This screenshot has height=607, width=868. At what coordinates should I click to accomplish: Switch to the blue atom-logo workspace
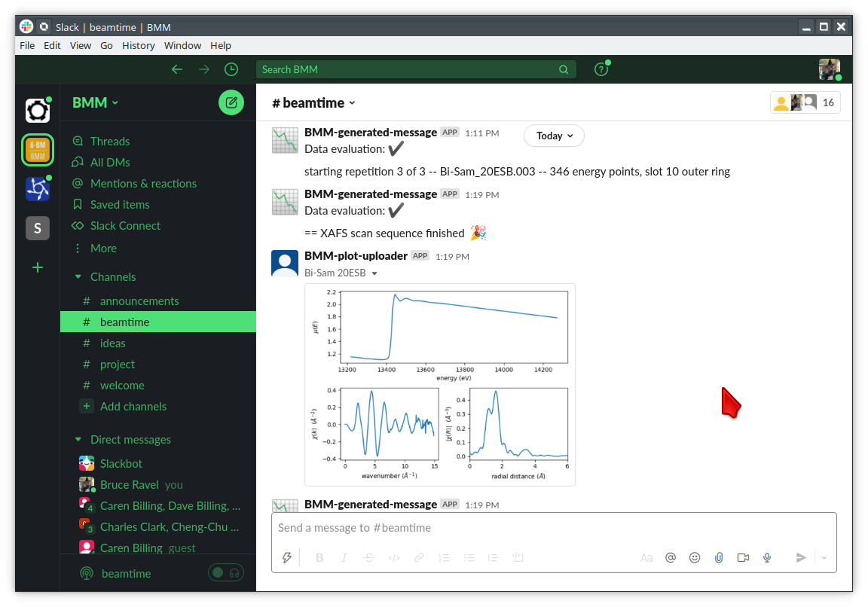pos(38,189)
